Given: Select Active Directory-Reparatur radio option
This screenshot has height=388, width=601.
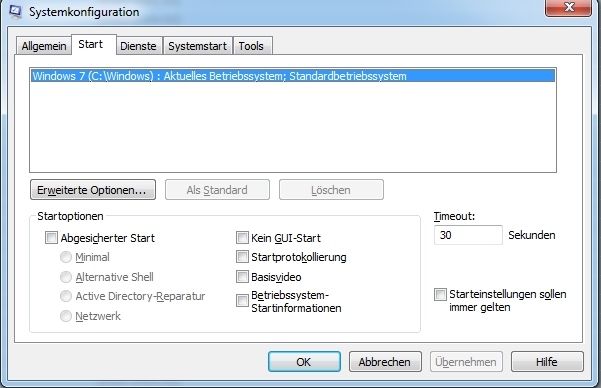Looking at the screenshot, I should (x=66, y=296).
